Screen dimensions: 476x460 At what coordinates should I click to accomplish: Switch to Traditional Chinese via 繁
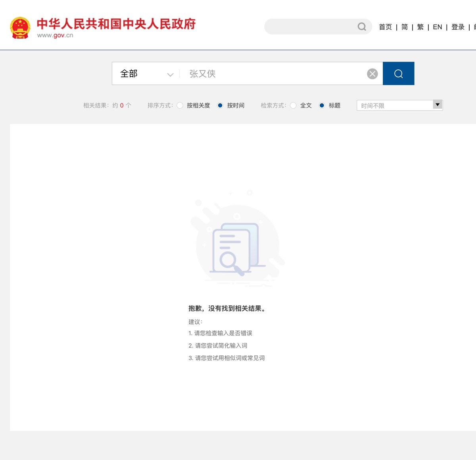[420, 27]
